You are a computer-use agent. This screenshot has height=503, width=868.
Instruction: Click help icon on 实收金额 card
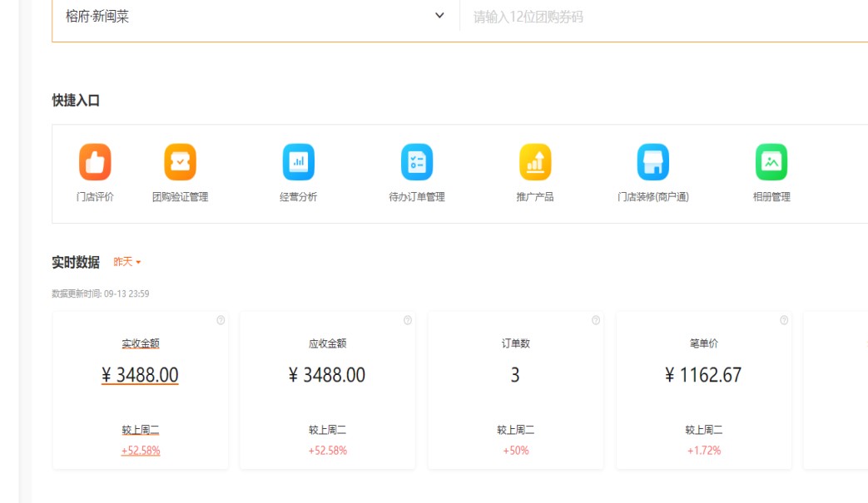point(221,320)
